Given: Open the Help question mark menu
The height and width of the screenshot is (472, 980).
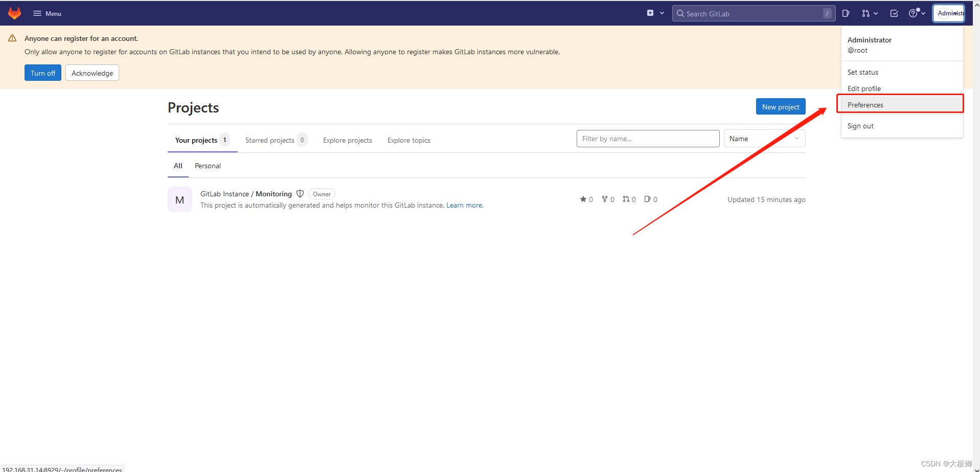Looking at the screenshot, I should click(x=917, y=13).
